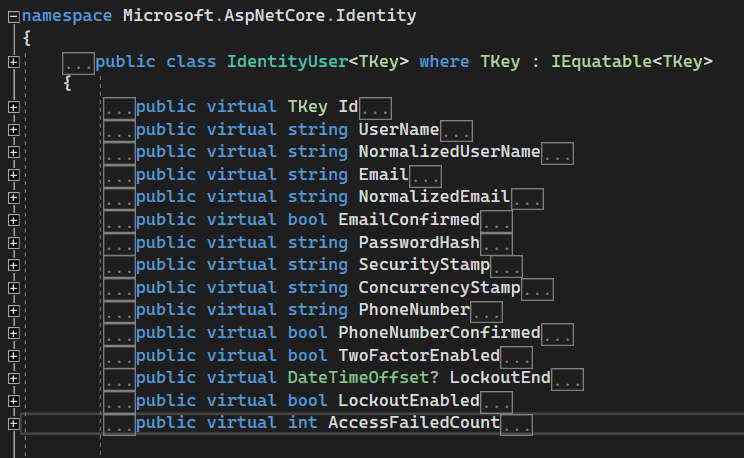Collapse the namespace Microsoft.AspNetCore.Identity block
The width and height of the screenshot is (744, 458).
point(14,17)
